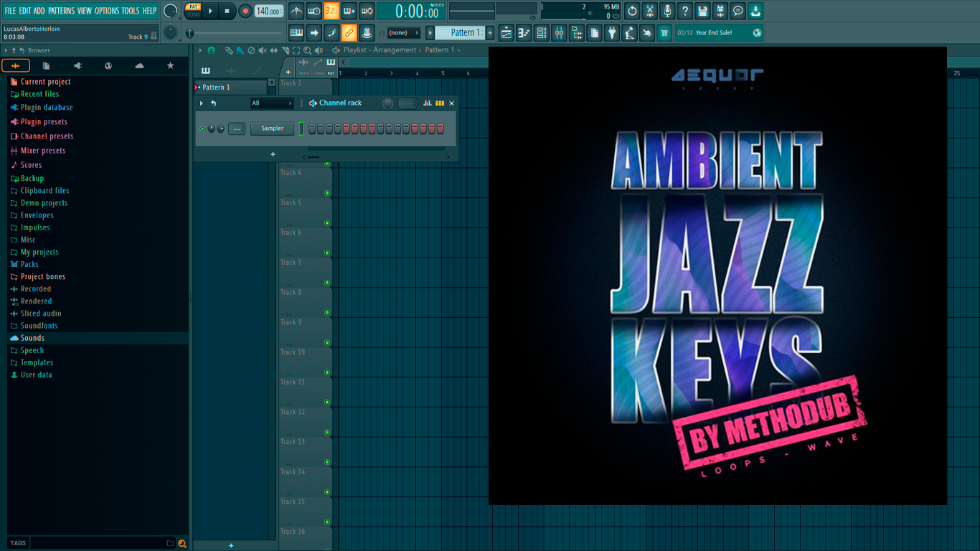Image resolution: width=980 pixels, height=551 pixels.
Task: Open the All channel filter dropdown
Action: (271, 103)
